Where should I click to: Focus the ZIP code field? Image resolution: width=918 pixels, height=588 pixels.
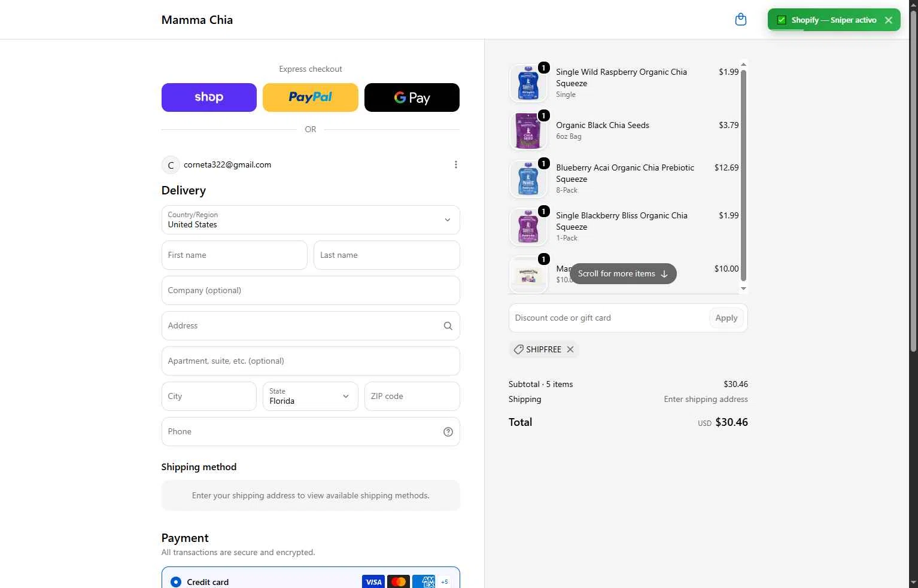point(412,397)
